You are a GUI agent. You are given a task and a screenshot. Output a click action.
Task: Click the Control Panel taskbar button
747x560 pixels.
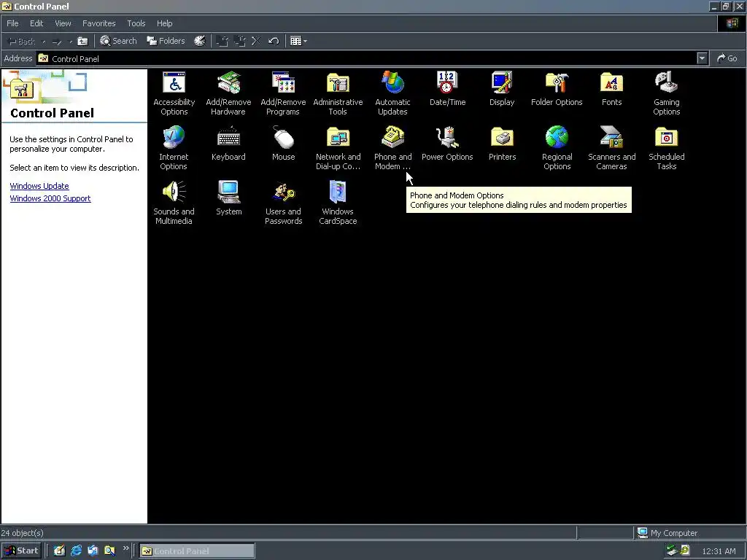(197, 551)
